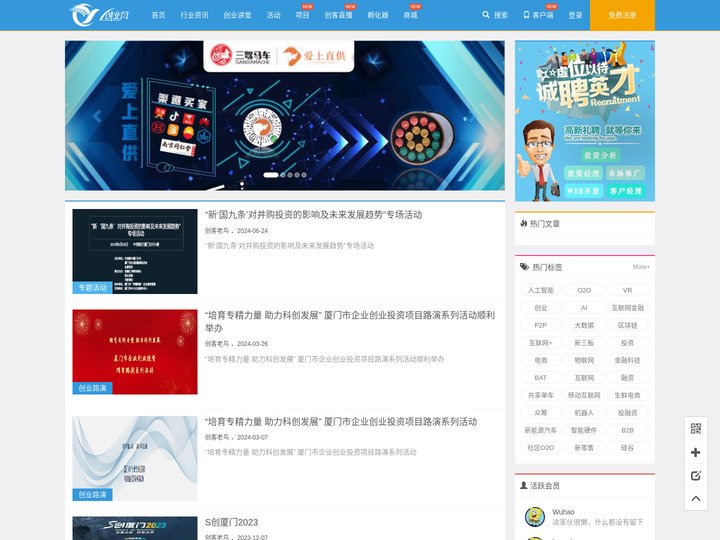Jump to second carousel indicator dot

(283, 175)
